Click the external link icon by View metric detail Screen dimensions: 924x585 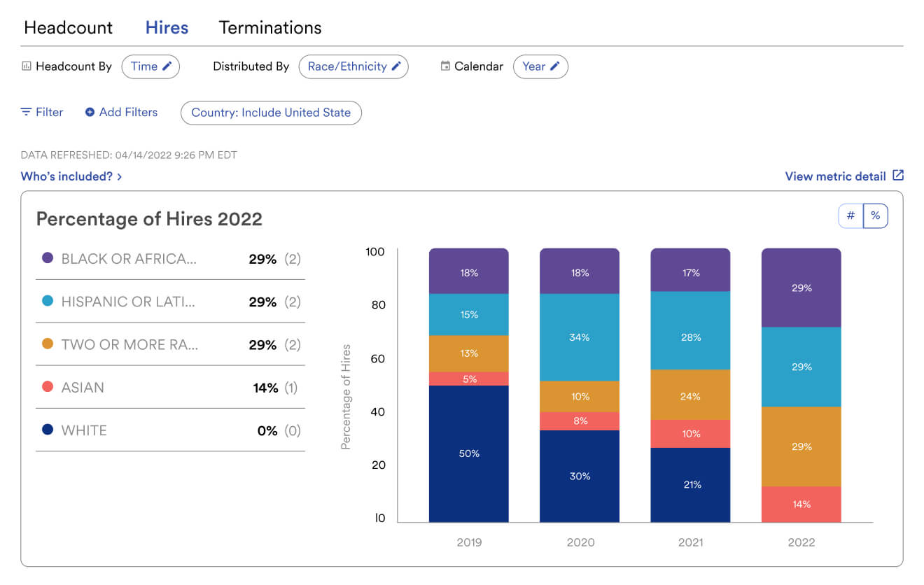coord(898,176)
